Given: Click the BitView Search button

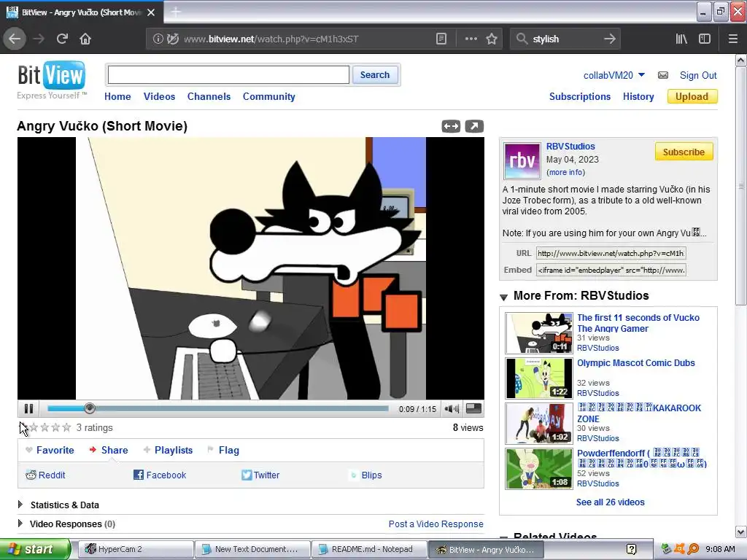Looking at the screenshot, I should [375, 75].
